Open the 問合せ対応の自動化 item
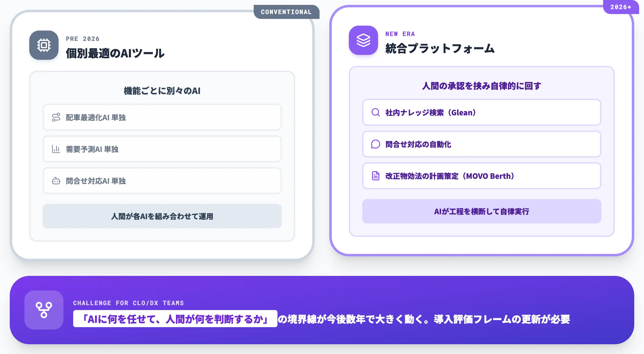Viewport: 644px width, 354px height. pyautogui.click(x=482, y=144)
